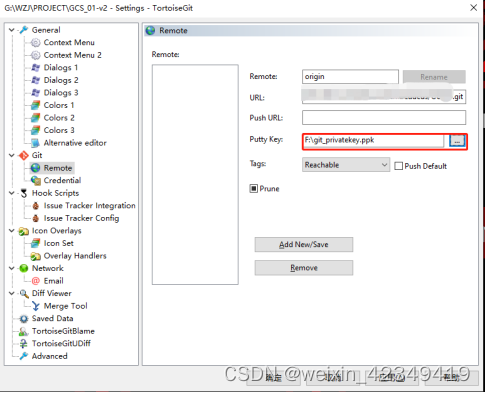Click the Network green globe icon
The height and width of the screenshot is (393, 485).
coord(24,268)
